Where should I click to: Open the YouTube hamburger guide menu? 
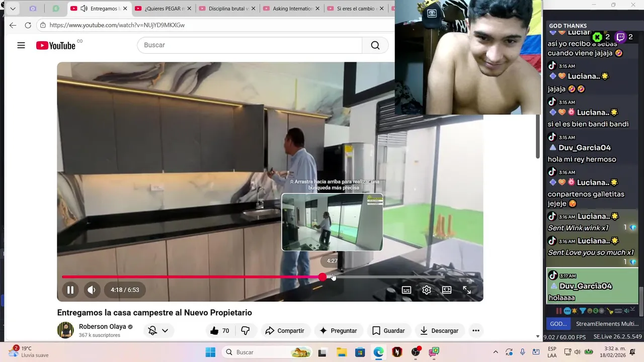21,45
